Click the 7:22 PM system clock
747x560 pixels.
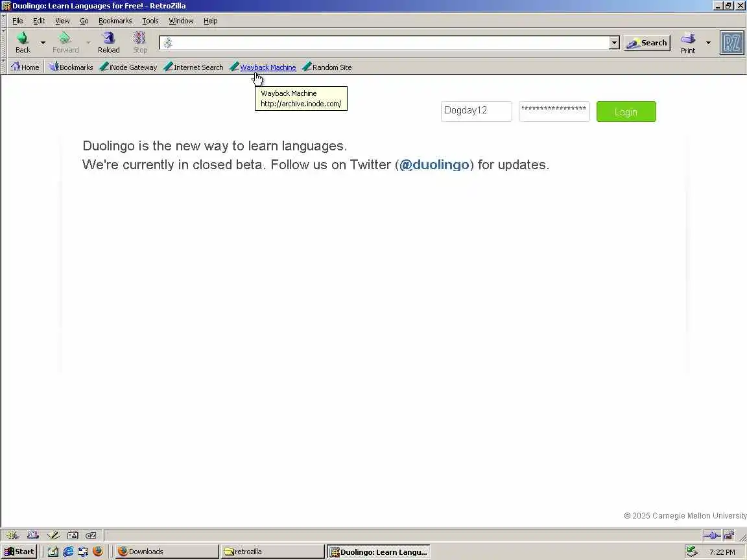[722, 552]
